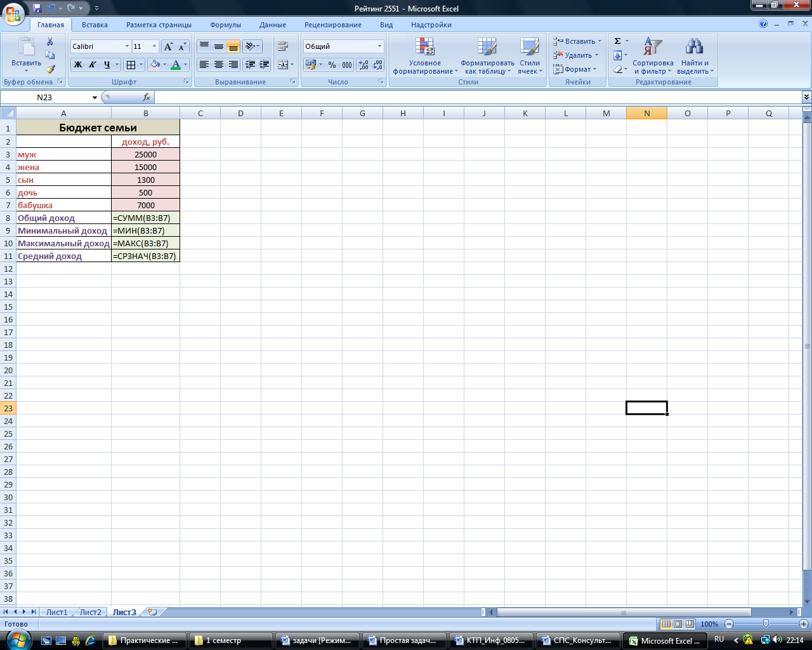Open font size 11 dropdown
Screen dimensions: 812x650
click(x=154, y=46)
